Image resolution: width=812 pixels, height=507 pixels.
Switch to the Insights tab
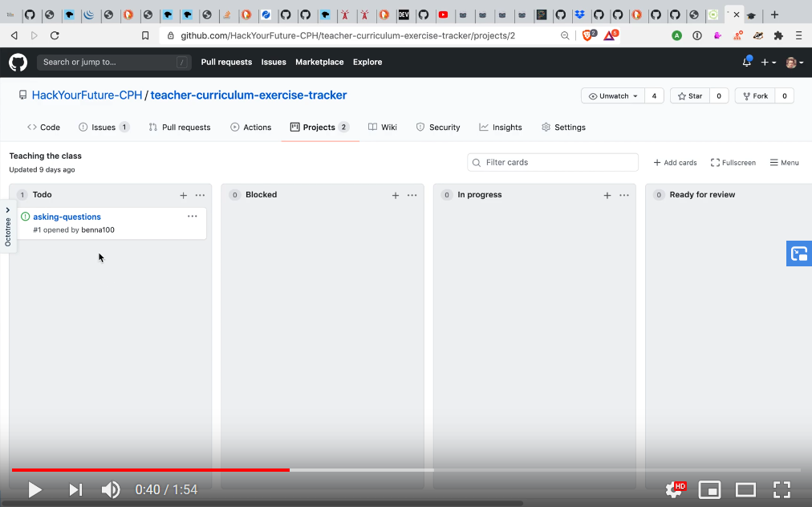click(x=501, y=128)
